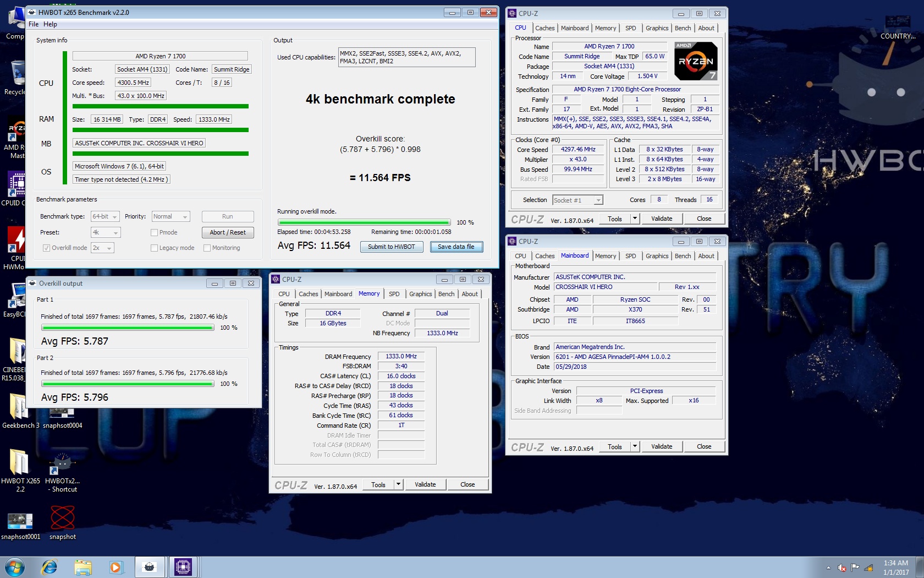This screenshot has height=578, width=924.
Task: Click the network tray icon
Action: tap(868, 568)
